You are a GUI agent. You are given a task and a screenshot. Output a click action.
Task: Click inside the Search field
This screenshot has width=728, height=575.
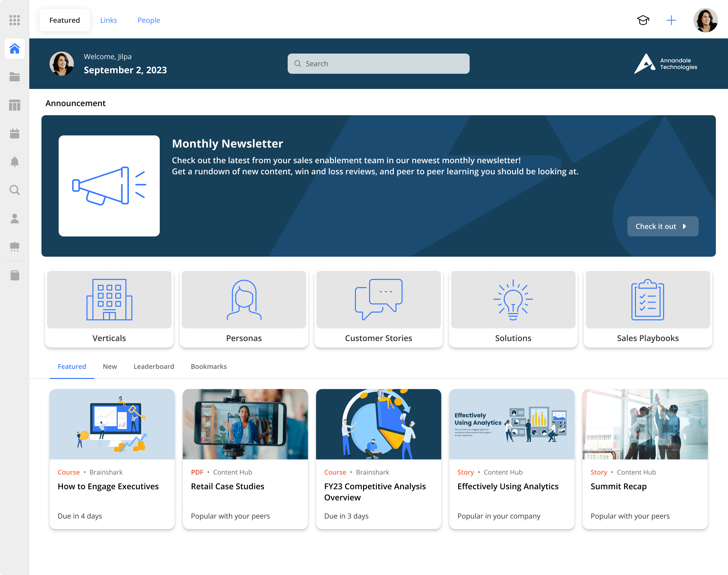(x=378, y=63)
